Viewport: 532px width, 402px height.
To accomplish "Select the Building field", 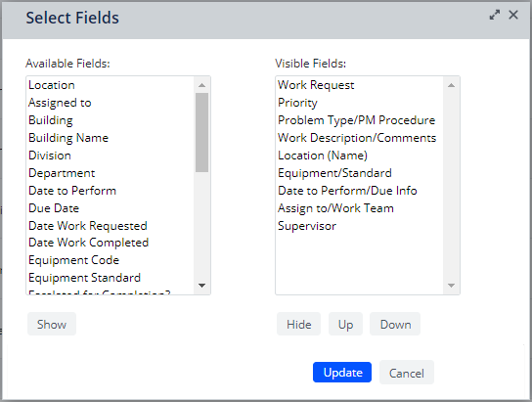I will pos(111,120).
